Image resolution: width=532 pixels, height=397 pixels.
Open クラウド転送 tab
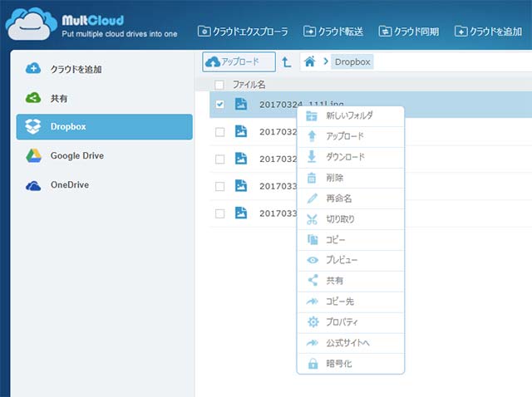[x=333, y=32]
